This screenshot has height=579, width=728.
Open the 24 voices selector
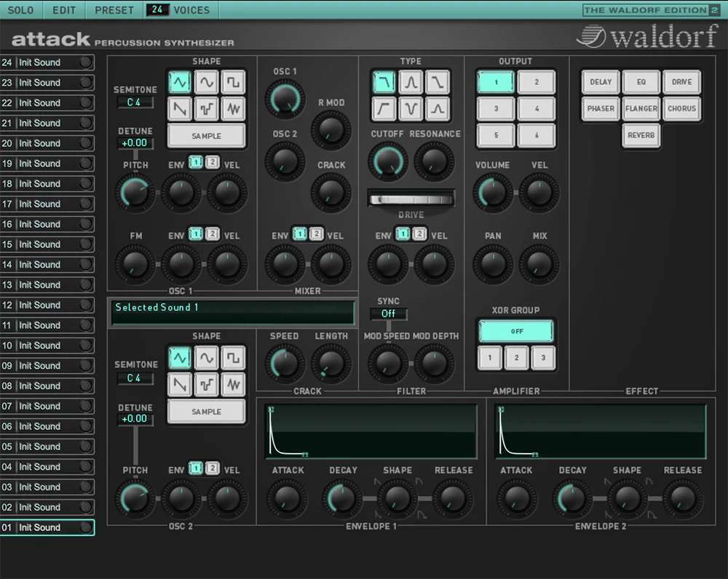[x=158, y=10]
